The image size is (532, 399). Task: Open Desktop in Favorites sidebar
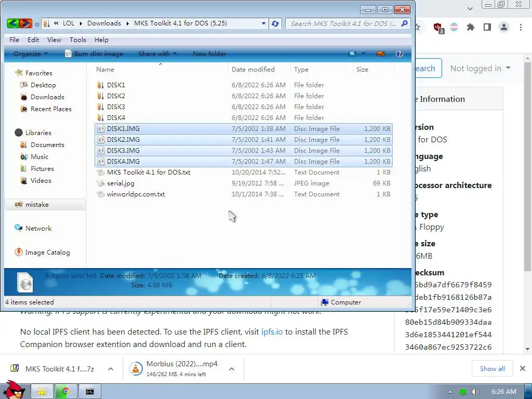(x=43, y=85)
